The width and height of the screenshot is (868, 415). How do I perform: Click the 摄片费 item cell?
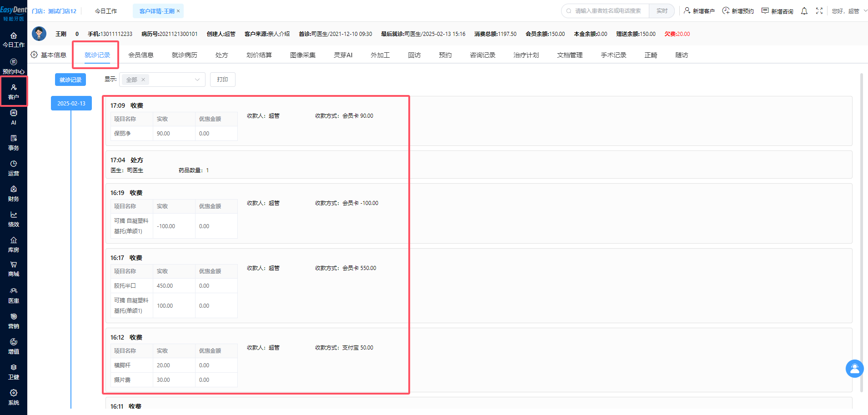click(132, 380)
